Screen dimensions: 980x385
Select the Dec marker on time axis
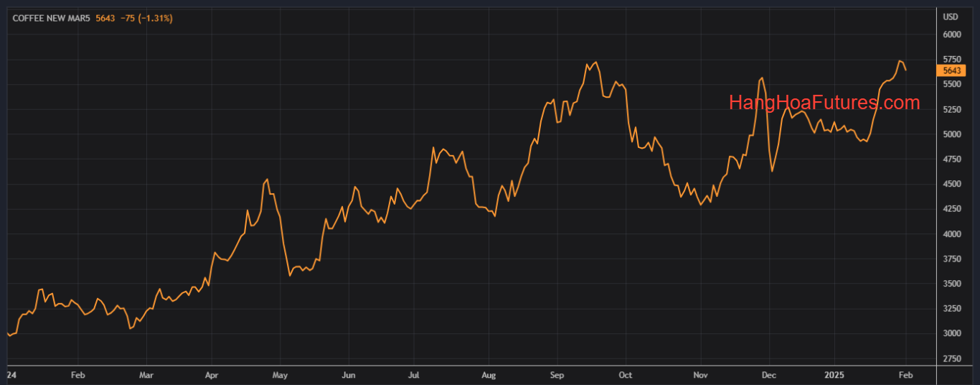pos(768,375)
